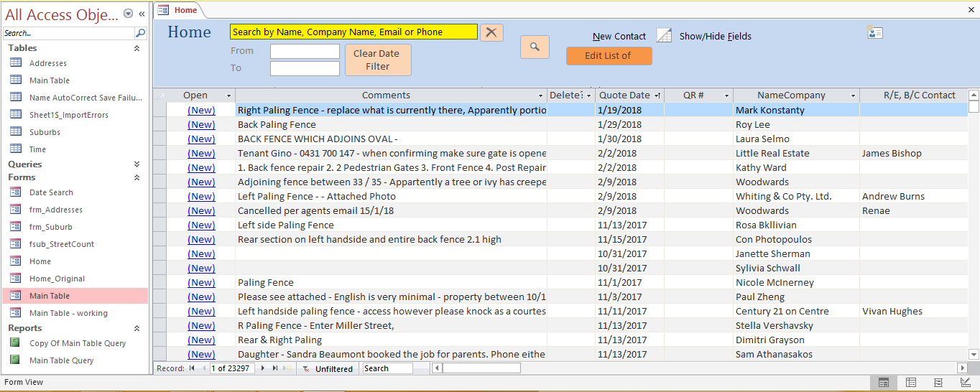The image size is (980, 392).
Task: Click the Andrew Burns contact cell
Action: (x=915, y=196)
